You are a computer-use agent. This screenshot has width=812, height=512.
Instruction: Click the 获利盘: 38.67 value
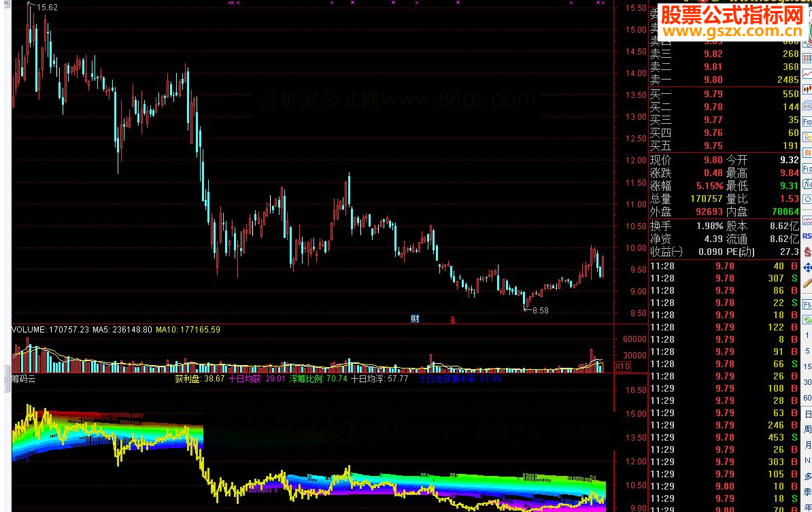pos(200,379)
